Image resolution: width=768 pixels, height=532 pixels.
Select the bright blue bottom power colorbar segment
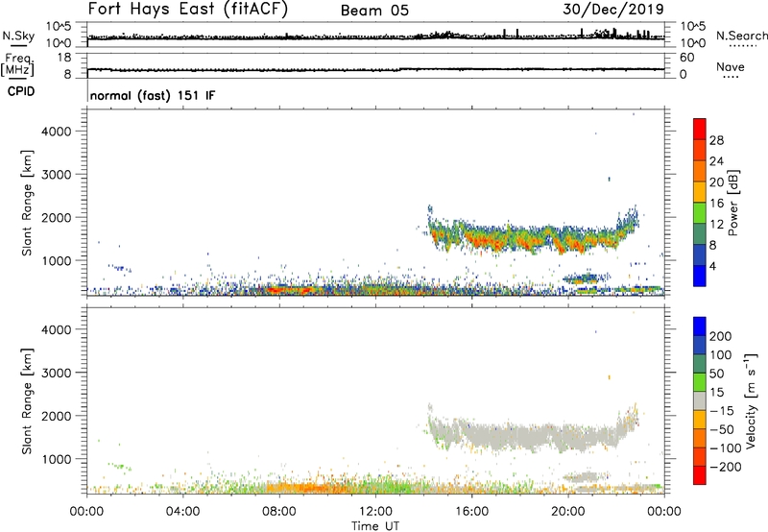700,276
